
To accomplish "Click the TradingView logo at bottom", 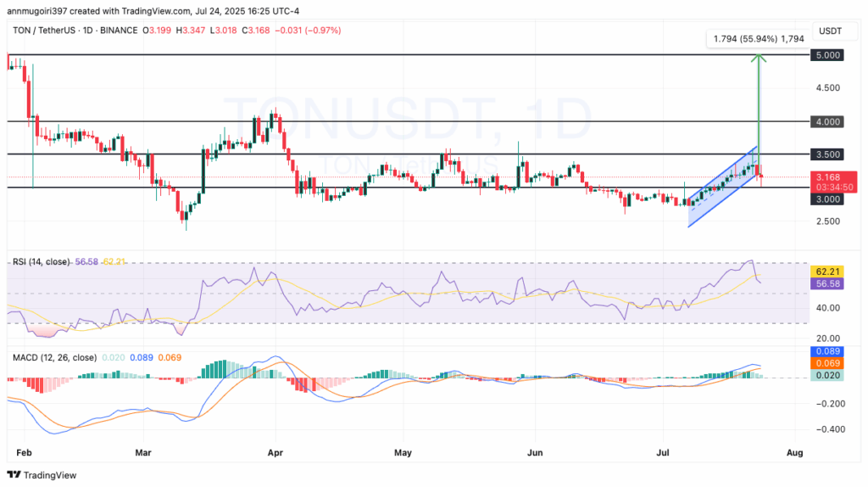I will [42, 475].
